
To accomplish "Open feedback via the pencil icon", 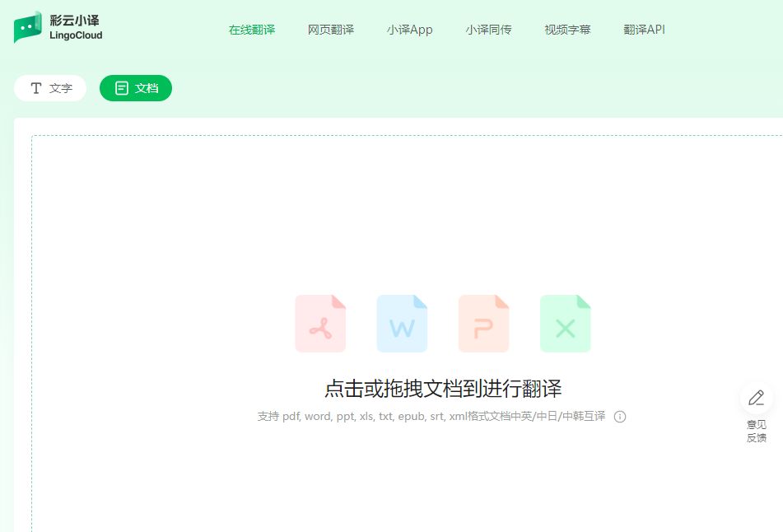I will tap(757, 398).
